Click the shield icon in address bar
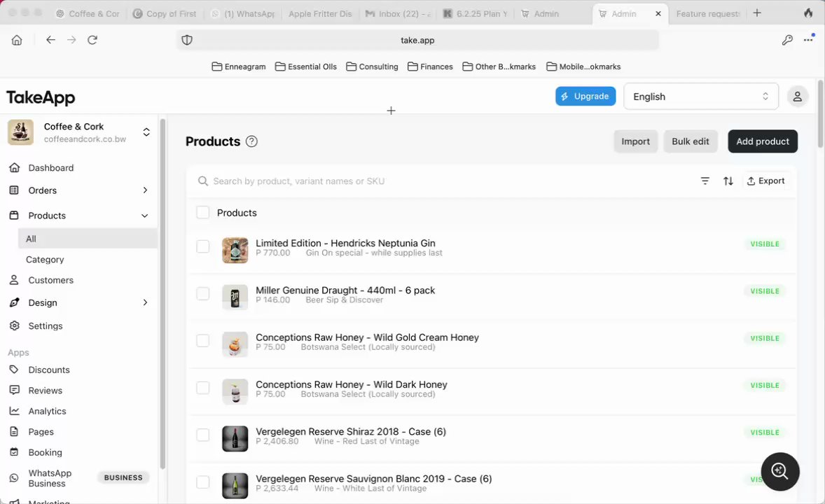This screenshot has width=825, height=504. [x=187, y=40]
